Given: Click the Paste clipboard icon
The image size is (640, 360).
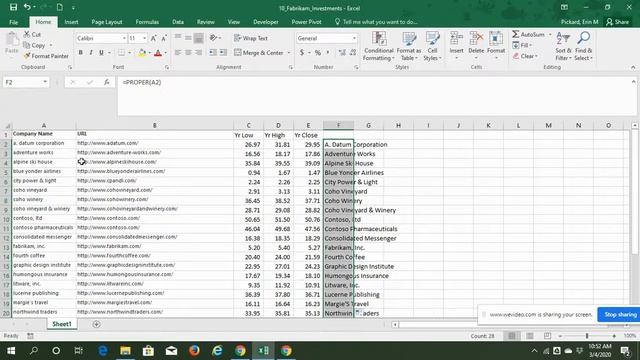Looking at the screenshot, I should [12, 43].
